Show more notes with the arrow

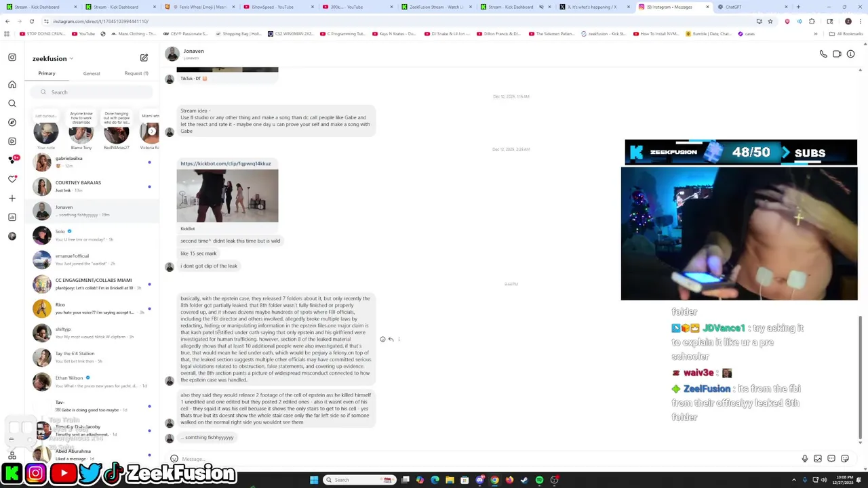(x=152, y=131)
